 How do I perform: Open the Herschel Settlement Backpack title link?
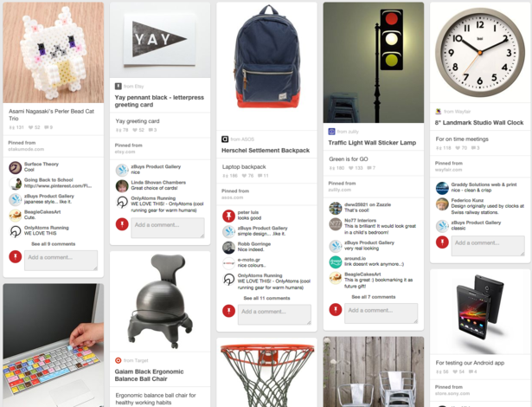tap(266, 151)
